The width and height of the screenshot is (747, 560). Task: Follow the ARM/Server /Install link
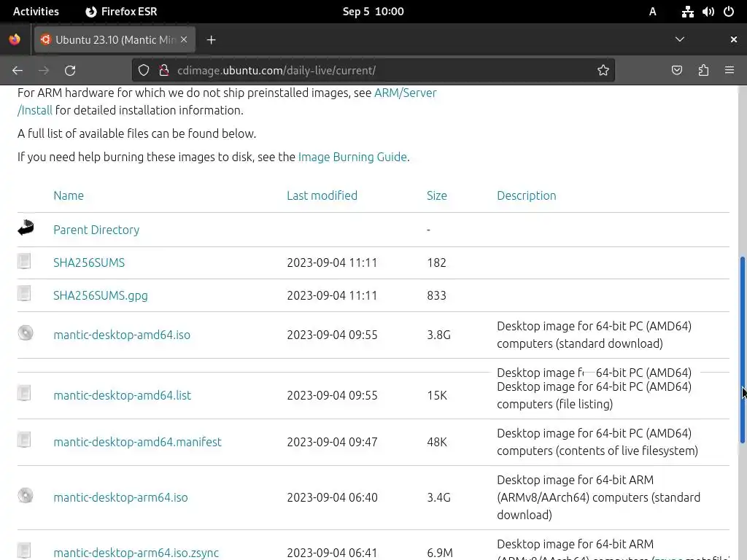click(x=405, y=93)
